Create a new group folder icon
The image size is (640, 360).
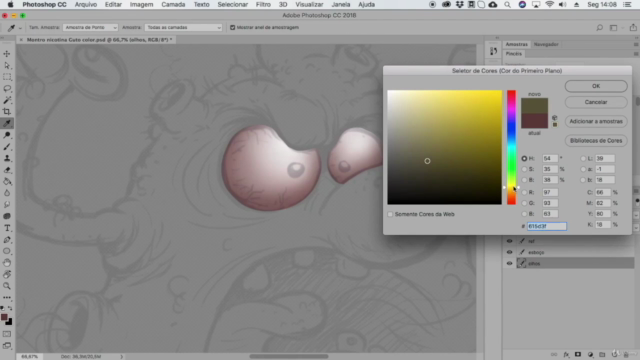pyautogui.click(x=602, y=355)
